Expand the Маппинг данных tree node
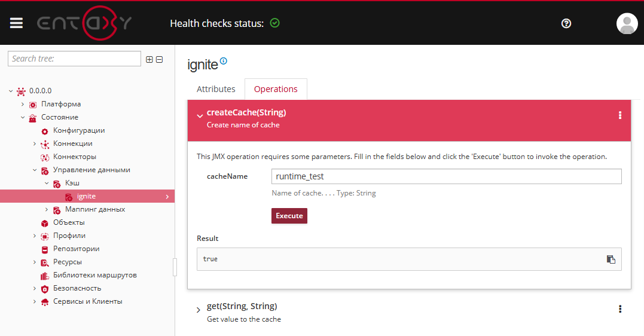 click(47, 209)
